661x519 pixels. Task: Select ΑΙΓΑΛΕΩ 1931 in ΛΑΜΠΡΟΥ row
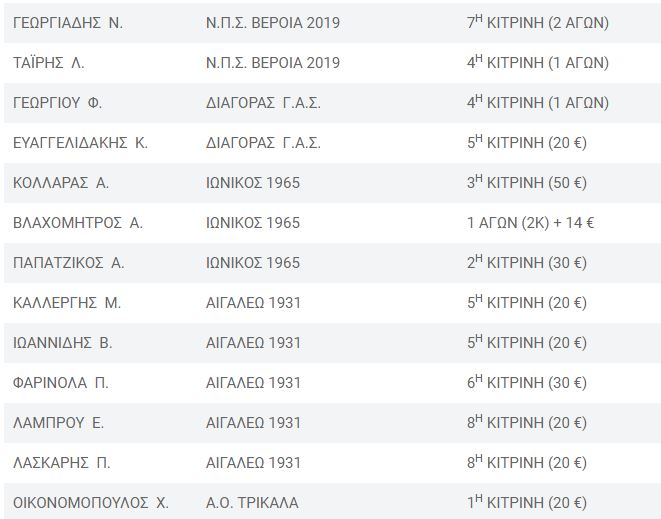pyautogui.click(x=253, y=423)
